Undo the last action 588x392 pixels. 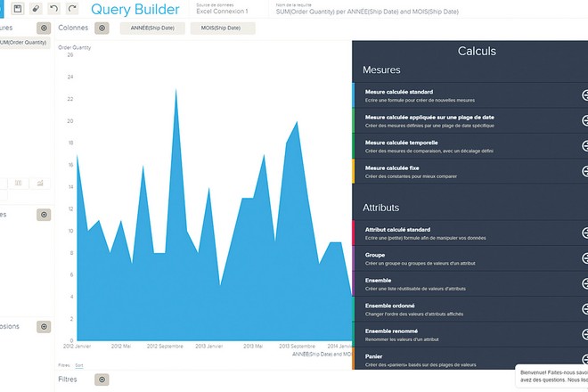(x=54, y=8)
